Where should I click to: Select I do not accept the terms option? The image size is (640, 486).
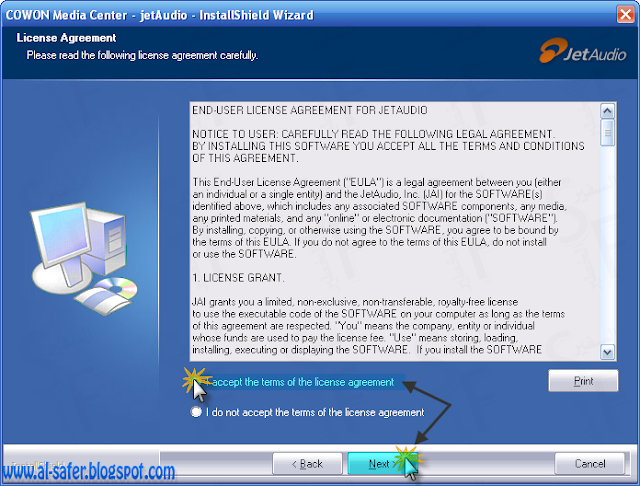click(x=196, y=412)
